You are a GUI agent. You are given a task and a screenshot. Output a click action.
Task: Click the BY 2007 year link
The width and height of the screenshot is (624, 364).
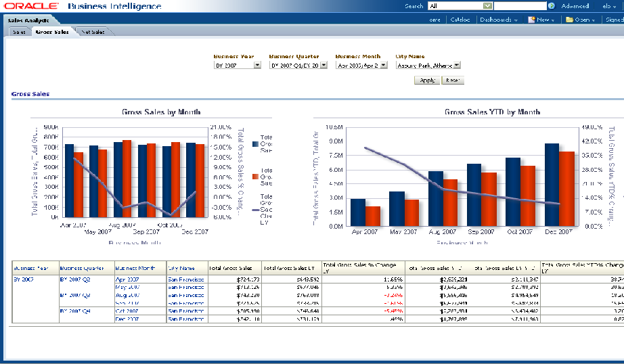[x=24, y=279]
